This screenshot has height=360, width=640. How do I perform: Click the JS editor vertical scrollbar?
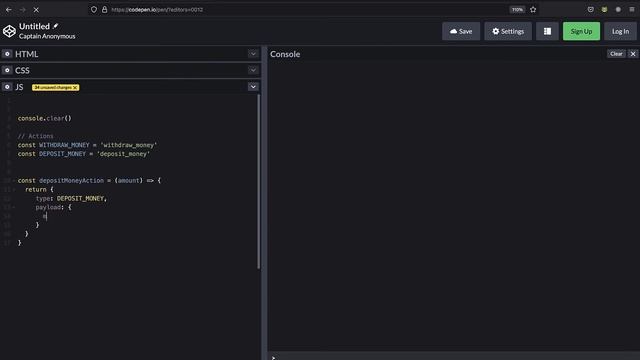tap(259, 182)
